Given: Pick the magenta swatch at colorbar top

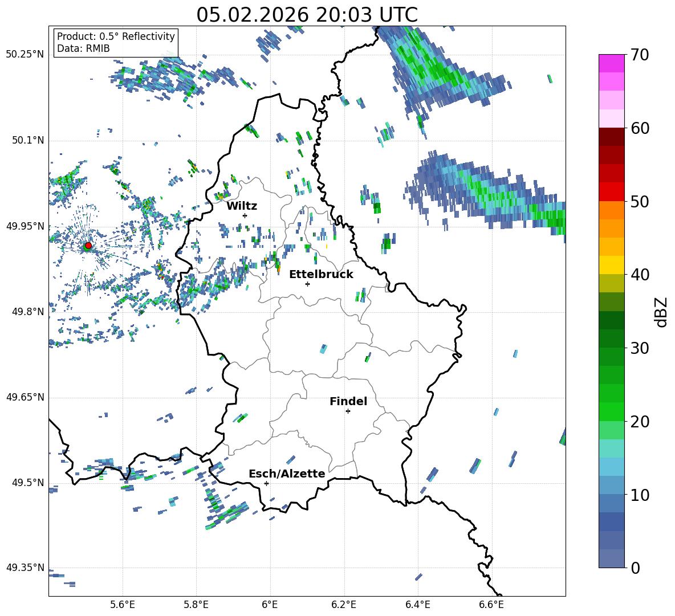Looking at the screenshot, I should tap(611, 63).
